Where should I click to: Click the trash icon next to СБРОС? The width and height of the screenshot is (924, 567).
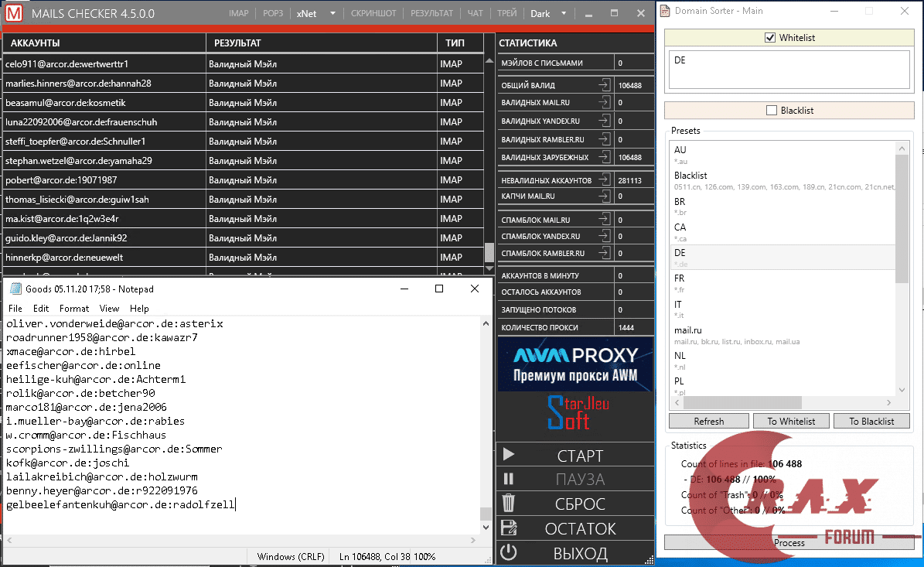[x=509, y=504]
